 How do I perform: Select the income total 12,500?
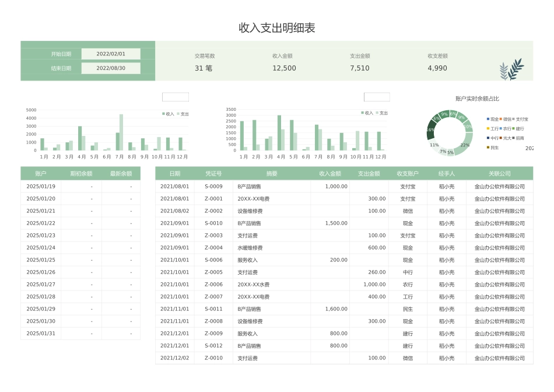pyautogui.click(x=284, y=68)
